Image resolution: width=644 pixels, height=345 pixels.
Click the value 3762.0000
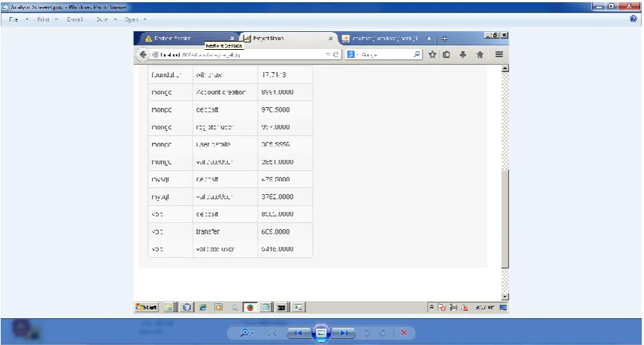(x=277, y=196)
